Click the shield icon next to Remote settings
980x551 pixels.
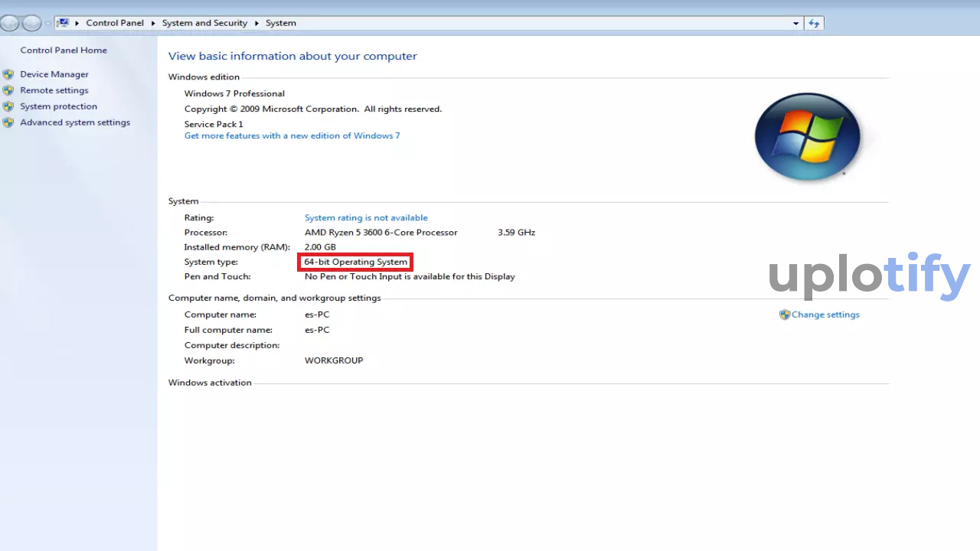click(8, 90)
